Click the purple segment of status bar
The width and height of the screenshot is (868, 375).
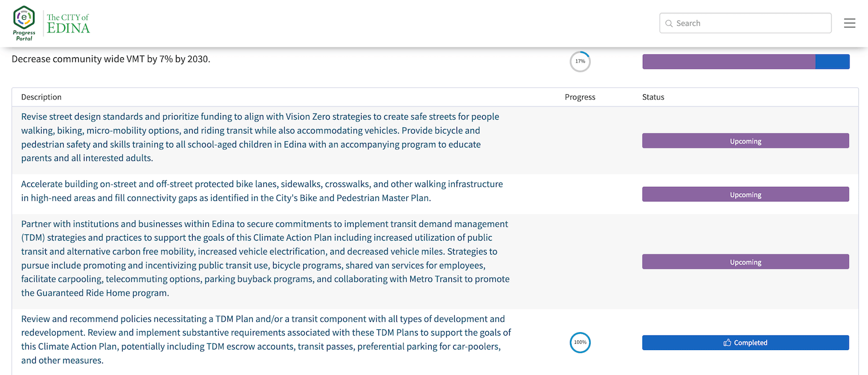coord(729,62)
